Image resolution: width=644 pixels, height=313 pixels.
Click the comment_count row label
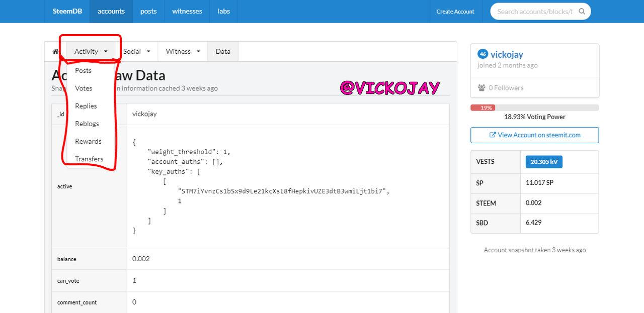click(77, 302)
